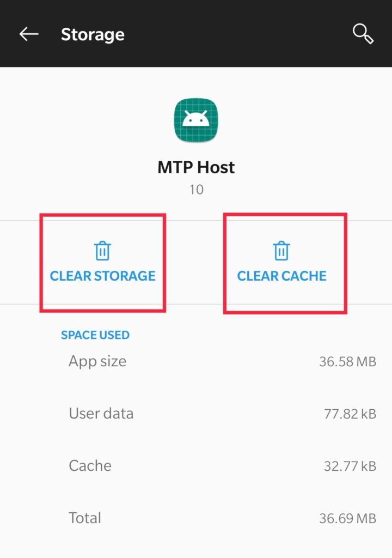
Task: Select the Space Used section header
Action: pos(95,335)
